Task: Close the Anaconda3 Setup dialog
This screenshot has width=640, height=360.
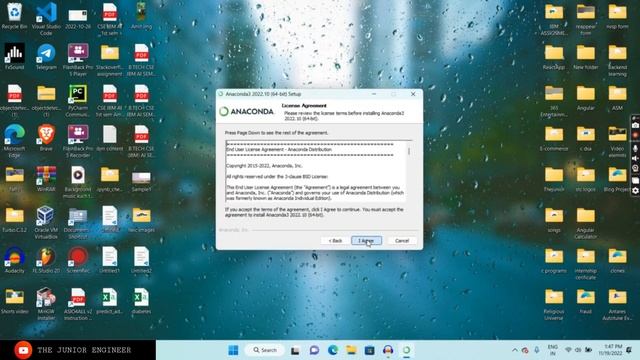Action: click(413, 94)
